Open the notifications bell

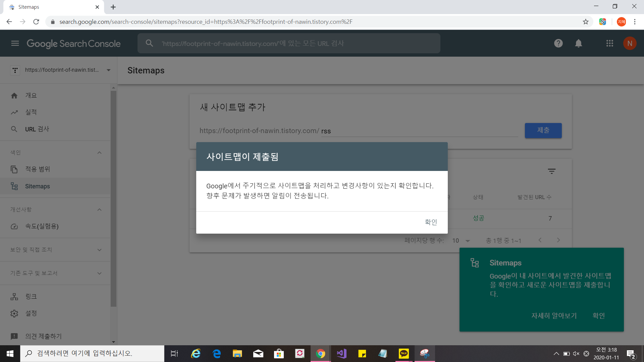point(579,43)
